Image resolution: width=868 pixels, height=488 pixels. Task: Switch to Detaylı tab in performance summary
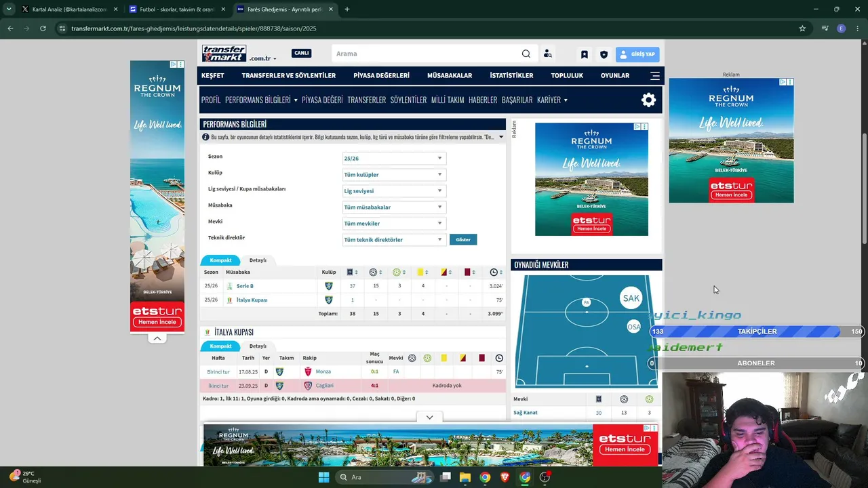[x=258, y=260]
